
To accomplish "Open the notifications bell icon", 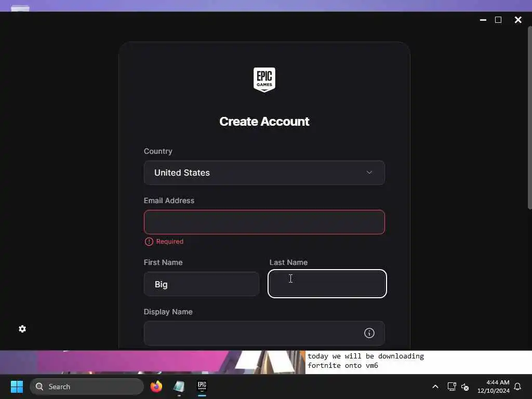I will pyautogui.click(x=517, y=387).
